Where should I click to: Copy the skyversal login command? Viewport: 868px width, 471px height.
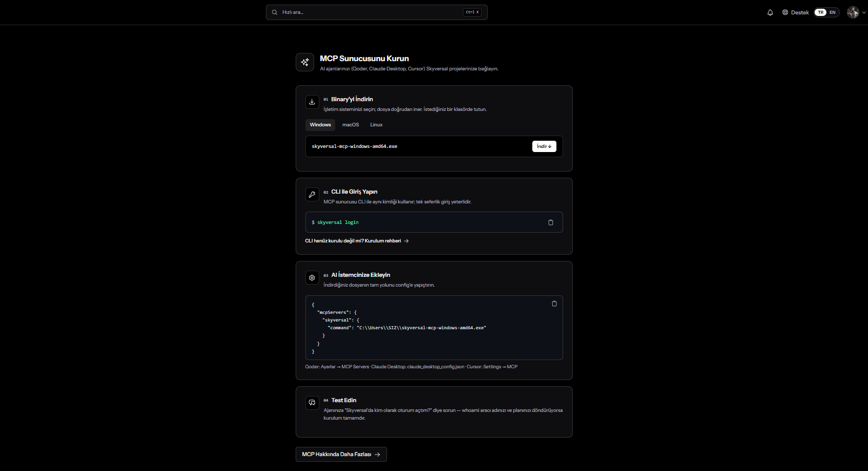pyautogui.click(x=551, y=222)
